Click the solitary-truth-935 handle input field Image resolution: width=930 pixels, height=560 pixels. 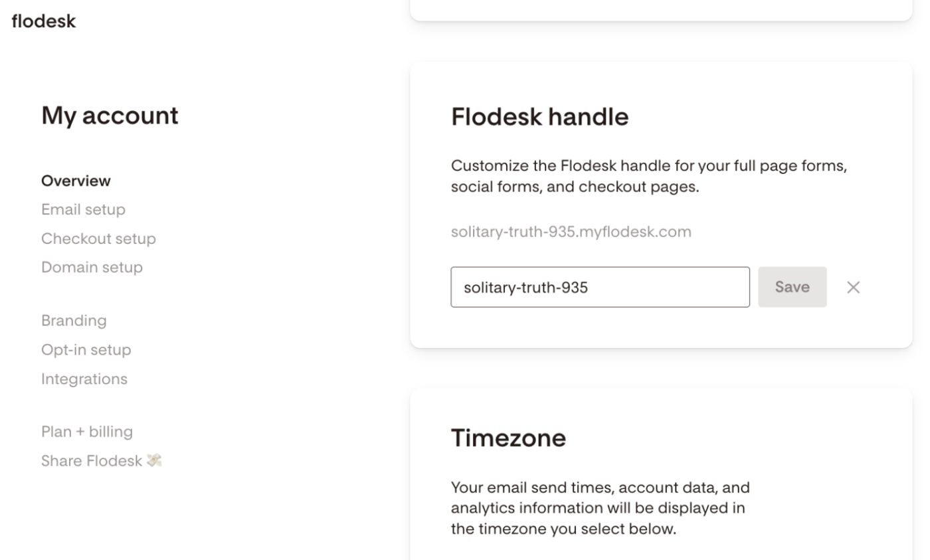(x=600, y=287)
